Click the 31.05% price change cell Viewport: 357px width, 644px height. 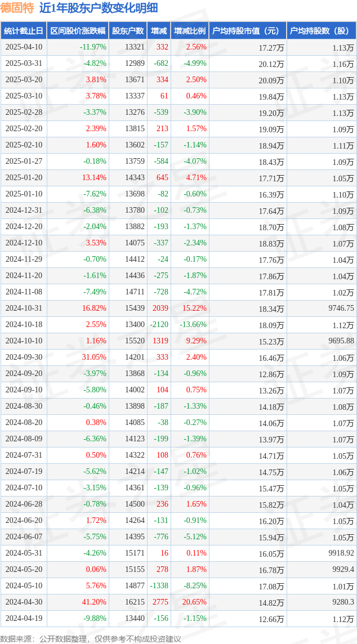pyautogui.click(x=95, y=357)
